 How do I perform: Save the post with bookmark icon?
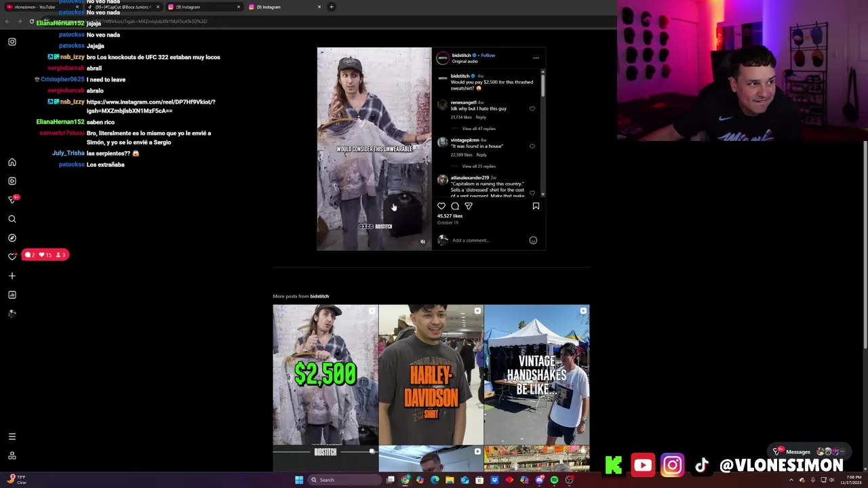point(536,206)
